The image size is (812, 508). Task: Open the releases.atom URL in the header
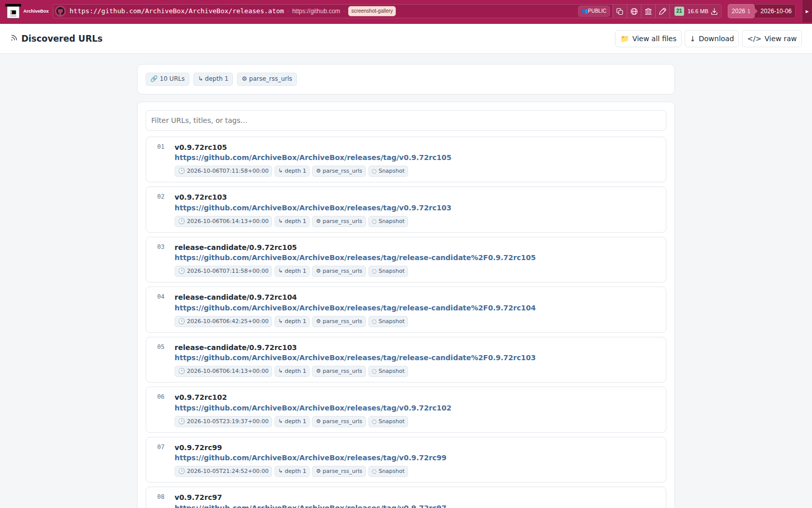(177, 11)
